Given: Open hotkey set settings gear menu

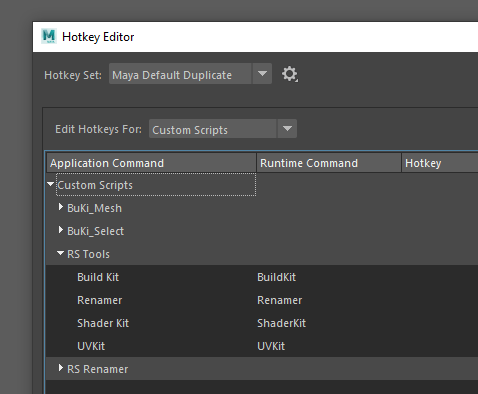Looking at the screenshot, I should pos(290,74).
